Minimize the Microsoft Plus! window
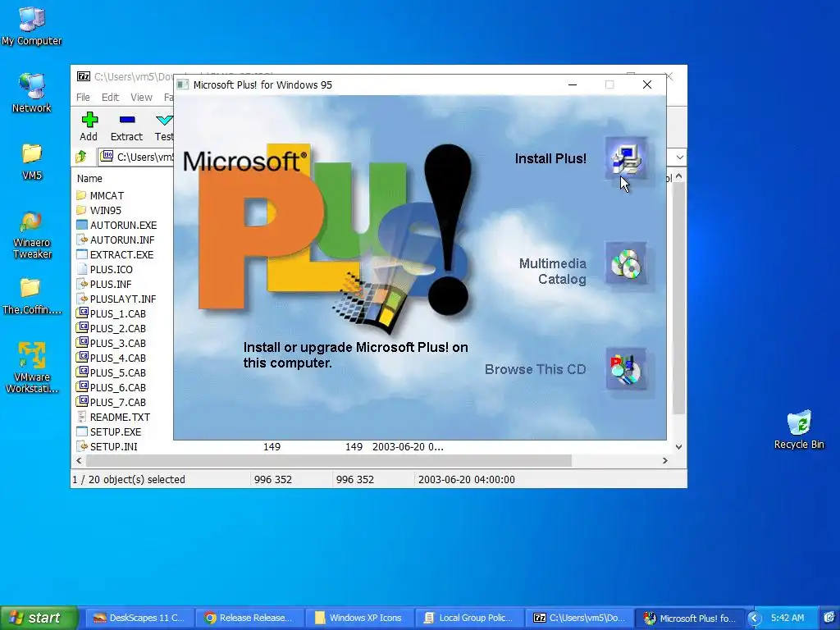Image resolution: width=840 pixels, height=630 pixels. (x=572, y=84)
